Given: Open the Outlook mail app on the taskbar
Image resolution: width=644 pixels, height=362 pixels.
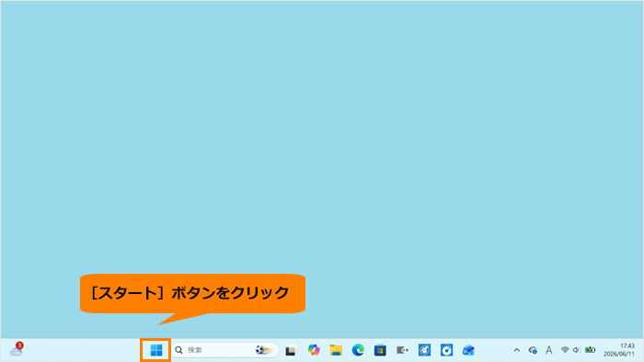Looking at the screenshot, I should pos(468,350).
